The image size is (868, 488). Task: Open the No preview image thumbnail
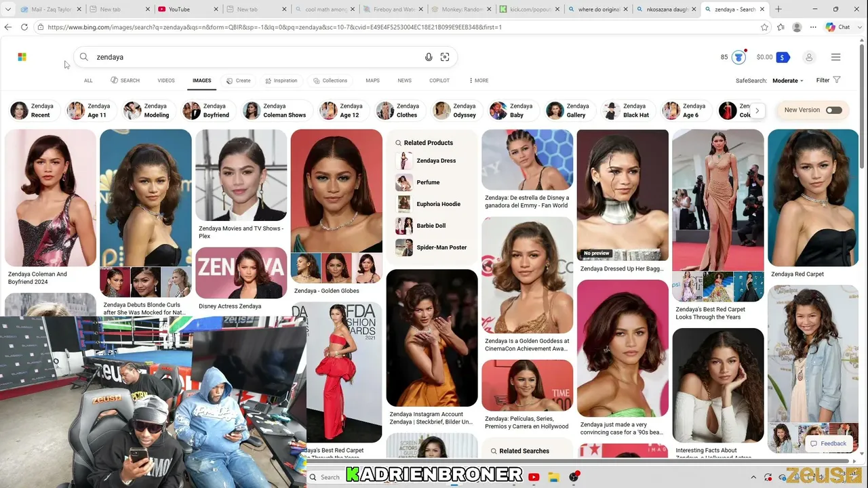click(x=623, y=195)
